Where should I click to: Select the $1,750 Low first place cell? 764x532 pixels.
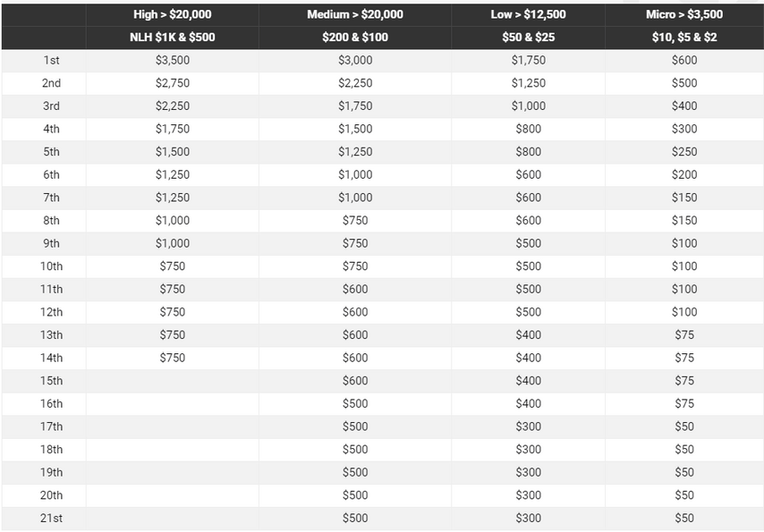[x=528, y=61]
